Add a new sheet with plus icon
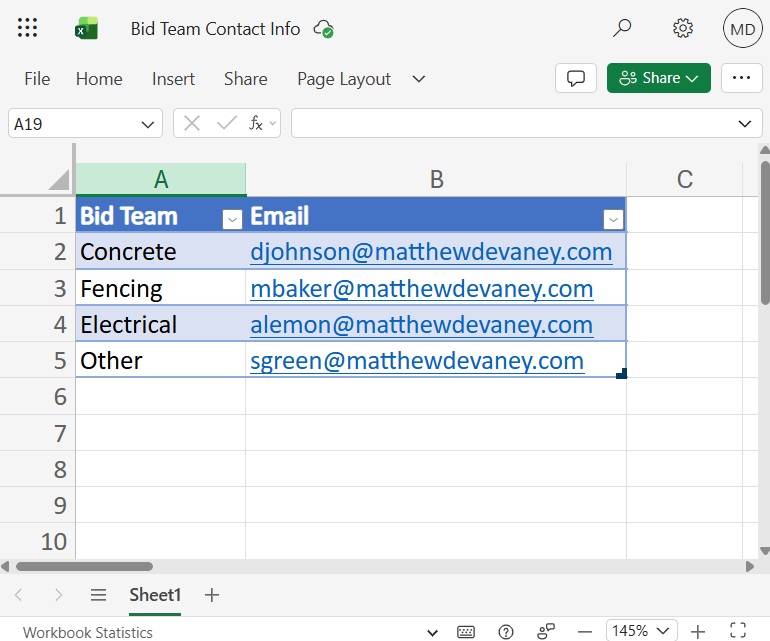The image size is (770, 641). [212, 595]
